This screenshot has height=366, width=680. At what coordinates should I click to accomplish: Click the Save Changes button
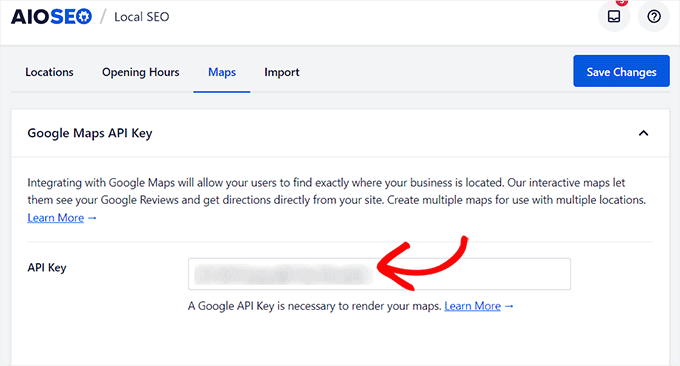click(x=621, y=71)
